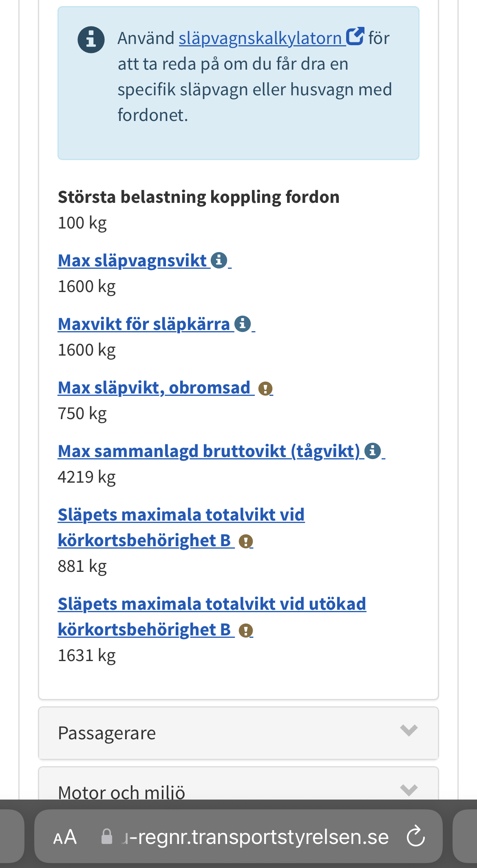Click warning icon above the 881 kg value

(x=246, y=541)
